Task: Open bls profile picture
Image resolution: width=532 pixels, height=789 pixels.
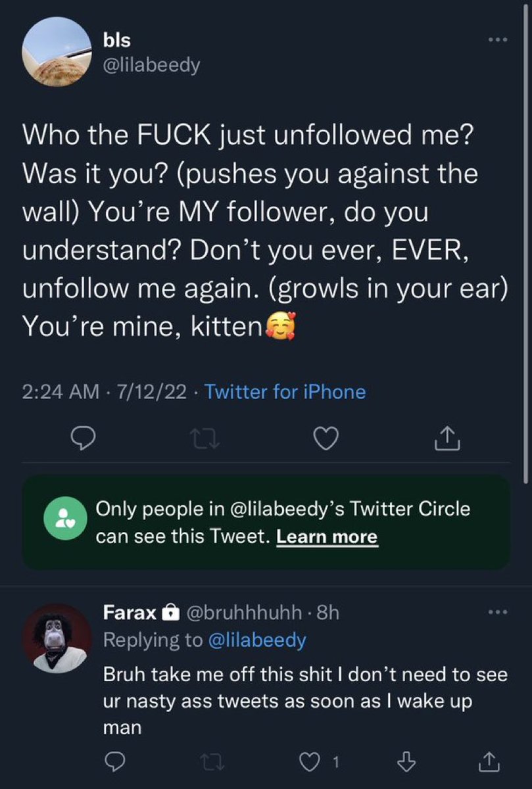Action: click(57, 52)
